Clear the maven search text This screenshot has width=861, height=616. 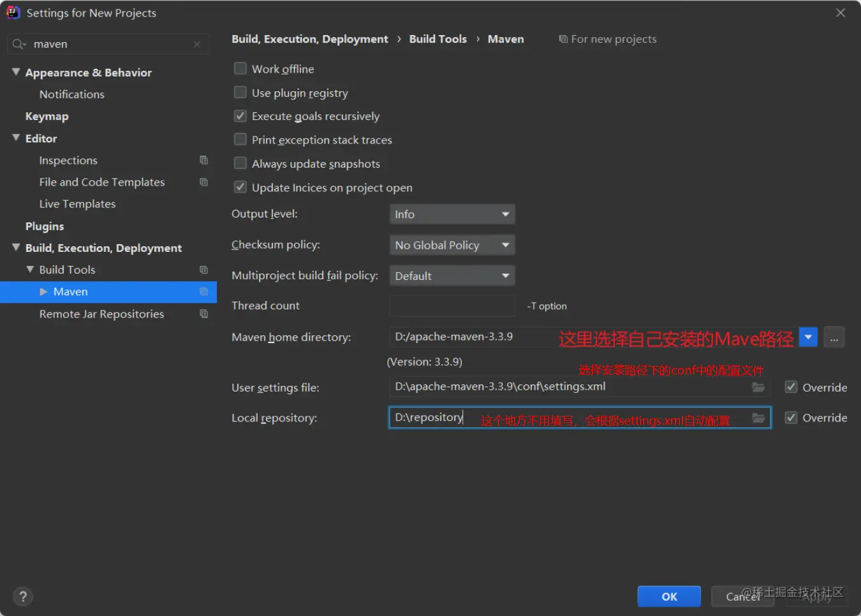coord(197,44)
